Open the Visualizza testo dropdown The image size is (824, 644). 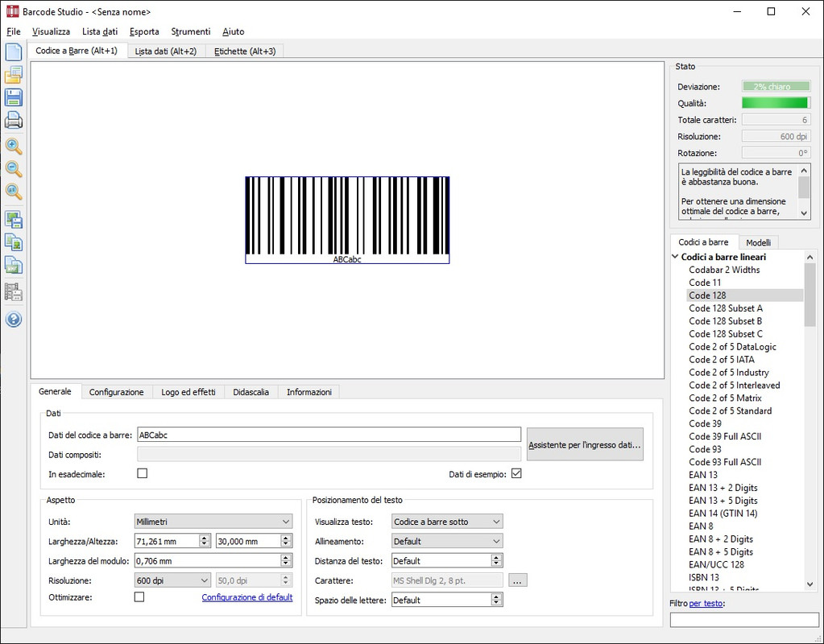click(x=447, y=522)
